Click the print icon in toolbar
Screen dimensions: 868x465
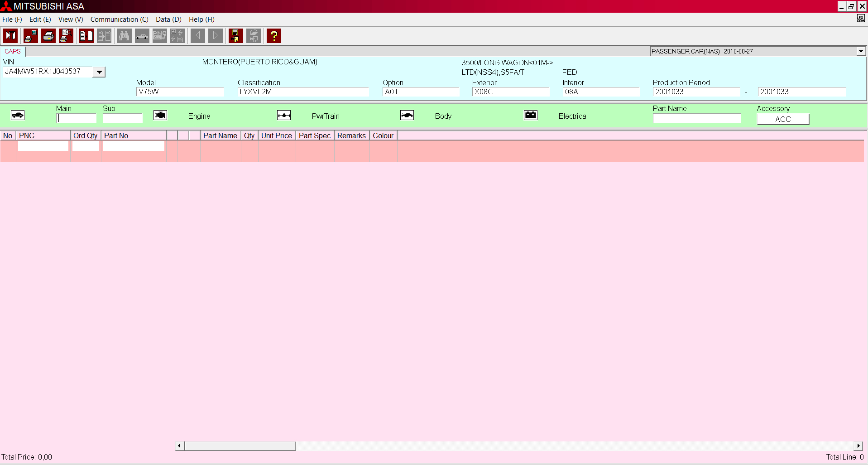click(48, 36)
